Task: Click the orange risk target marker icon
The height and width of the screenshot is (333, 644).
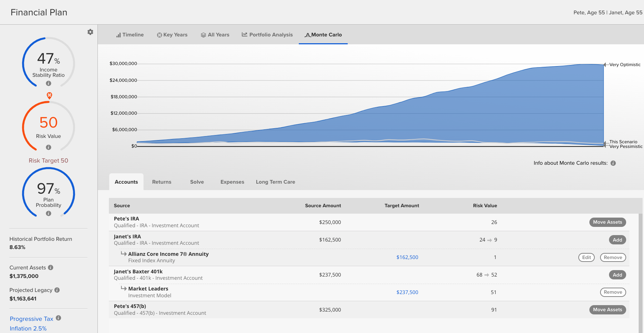Action: [x=50, y=95]
